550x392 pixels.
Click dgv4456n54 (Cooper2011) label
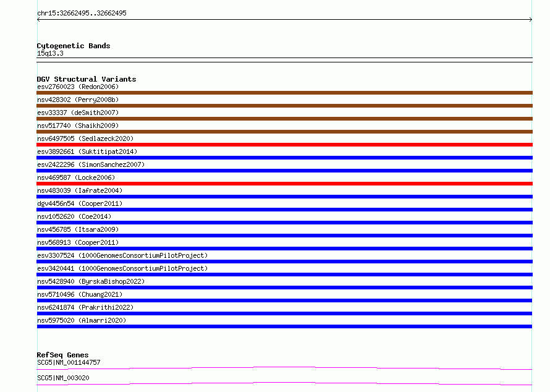(80, 203)
